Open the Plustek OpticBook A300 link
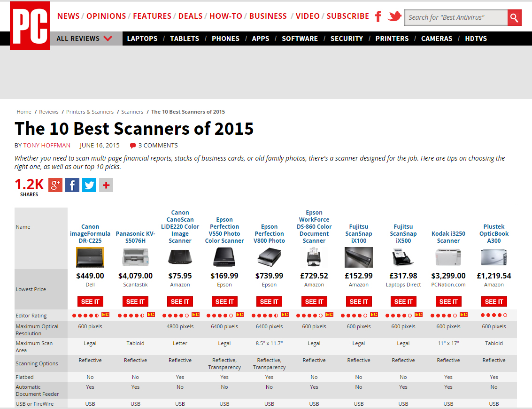The image size is (532, 409). [x=493, y=233]
